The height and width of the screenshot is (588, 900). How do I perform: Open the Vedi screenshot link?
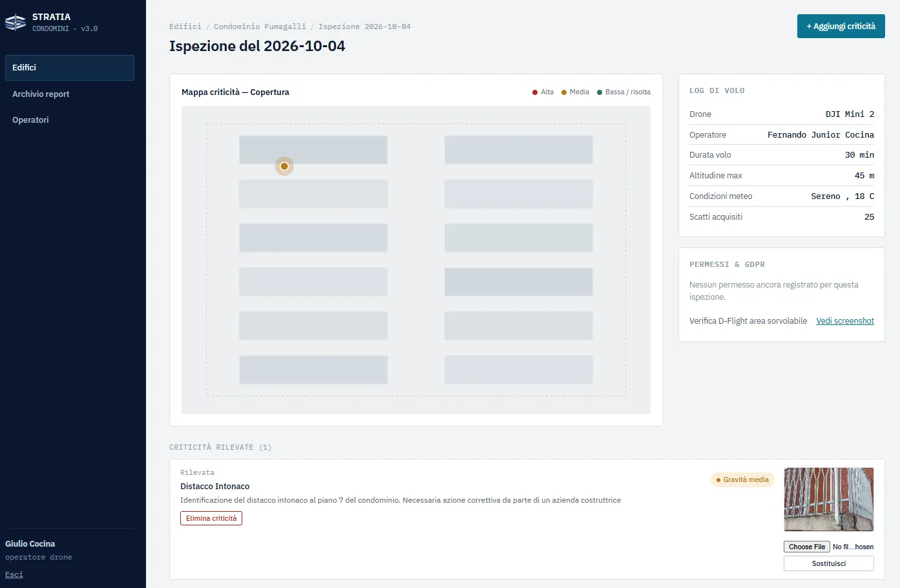pos(845,321)
